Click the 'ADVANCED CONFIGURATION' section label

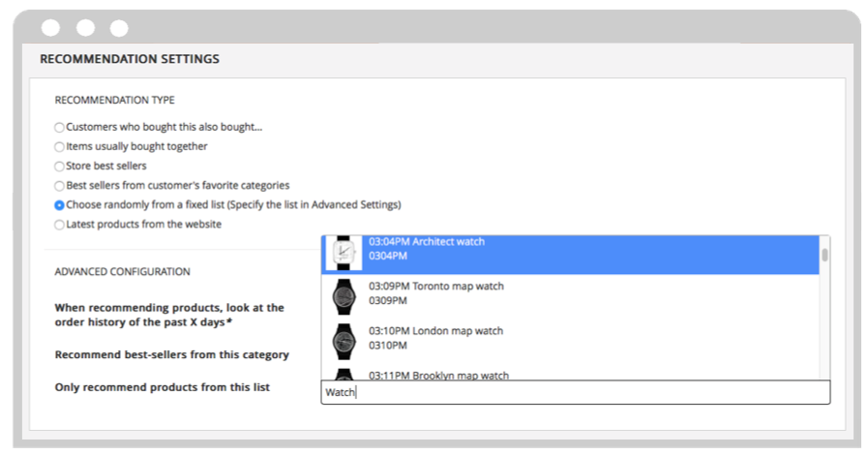click(122, 272)
